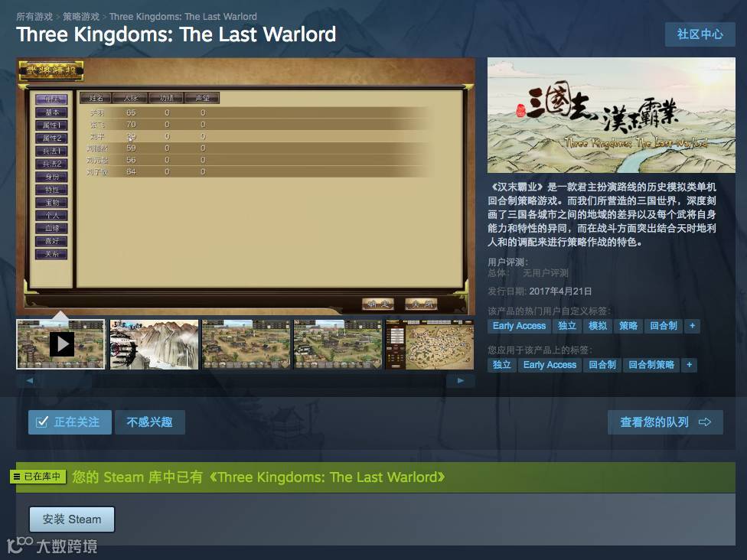Click the right carousel arrow under thumbnails
Screen dimensions: 747x560
tap(460, 380)
